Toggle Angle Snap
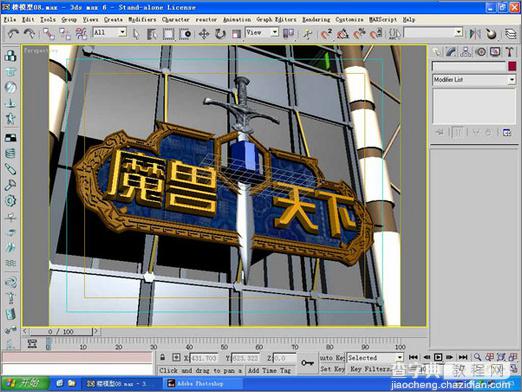Screen dimensions: 522x392 coord(343,34)
